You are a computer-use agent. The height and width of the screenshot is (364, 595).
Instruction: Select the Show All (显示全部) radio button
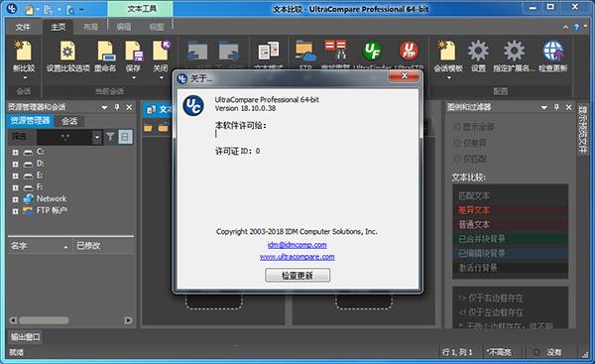pos(457,127)
